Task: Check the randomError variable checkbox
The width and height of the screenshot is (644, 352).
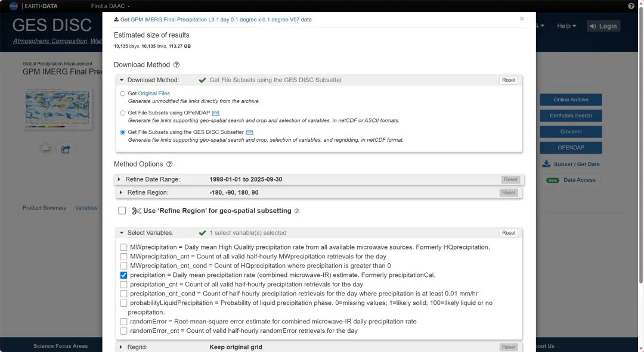Action: point(123,322)
